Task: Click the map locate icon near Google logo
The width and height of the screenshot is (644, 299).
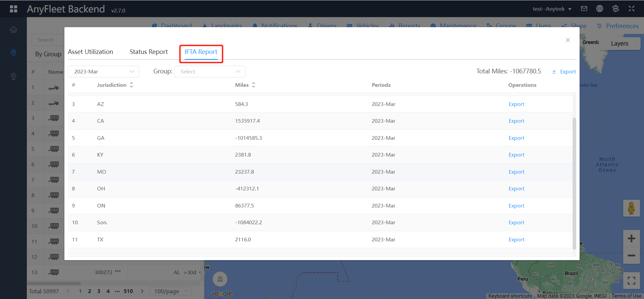Action: [220, 279]
